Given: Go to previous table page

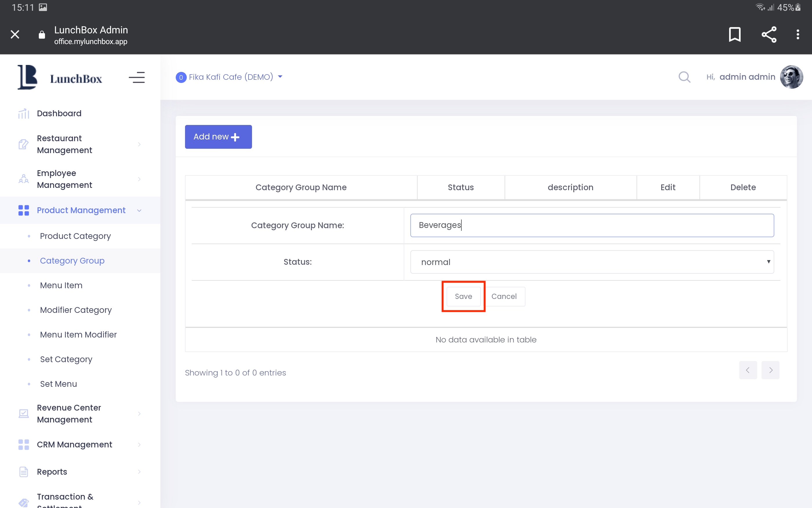Looking at the screenshot, I should (x=748, y=370).
